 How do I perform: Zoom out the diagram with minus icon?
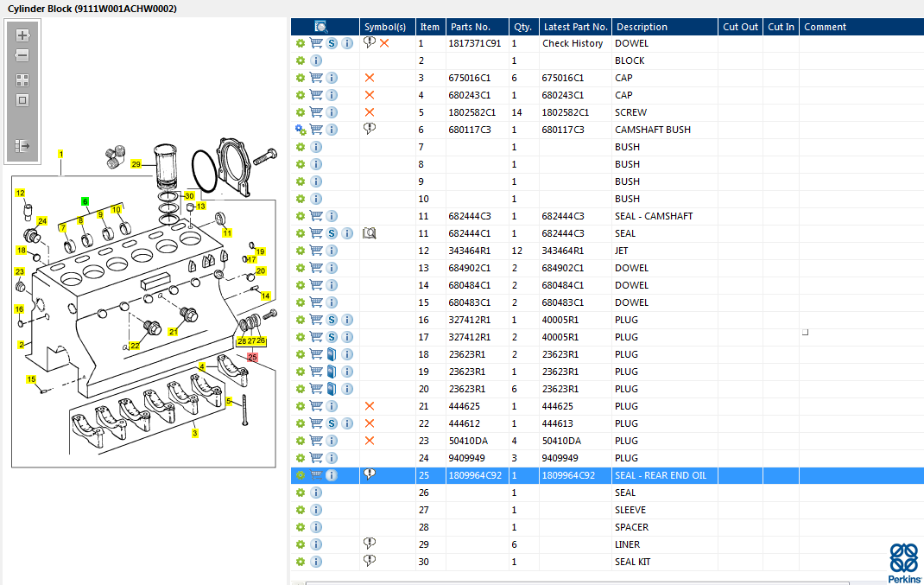click(22, 56)
